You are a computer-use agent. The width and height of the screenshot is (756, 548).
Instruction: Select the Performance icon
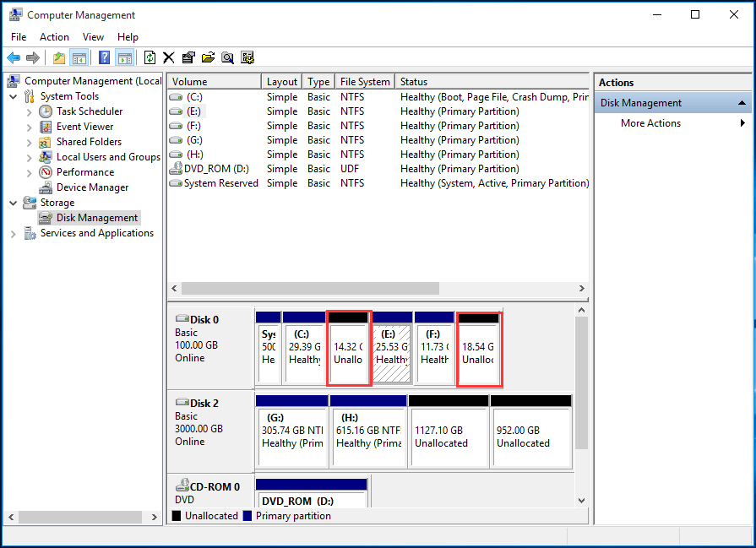(x=46, y=172)
